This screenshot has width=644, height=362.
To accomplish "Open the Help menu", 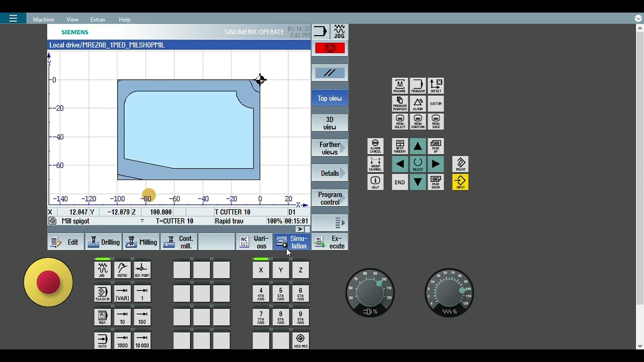I will 125,20.
